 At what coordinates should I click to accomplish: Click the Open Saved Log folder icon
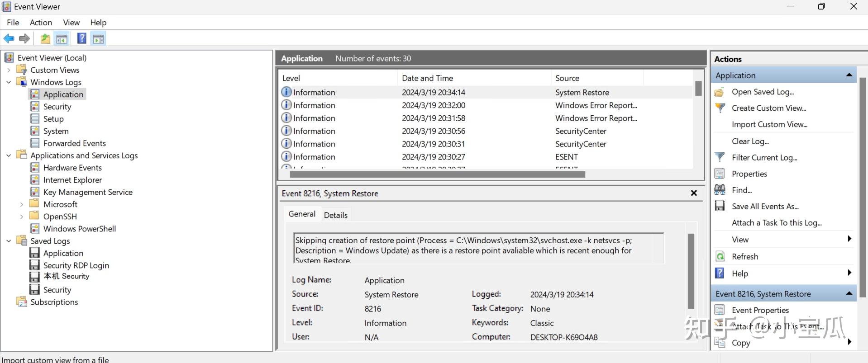coord(720,92)
